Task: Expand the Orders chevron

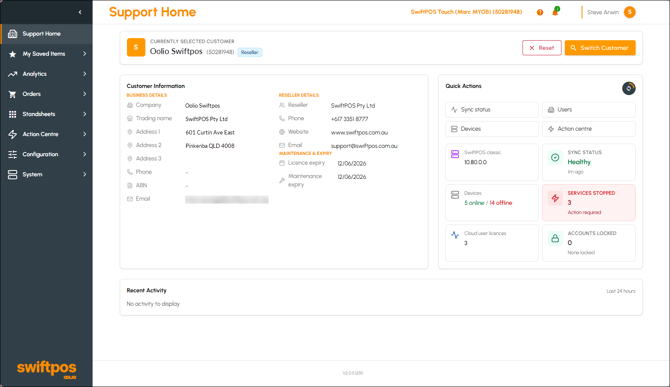Action: click(x=85, y=94)
